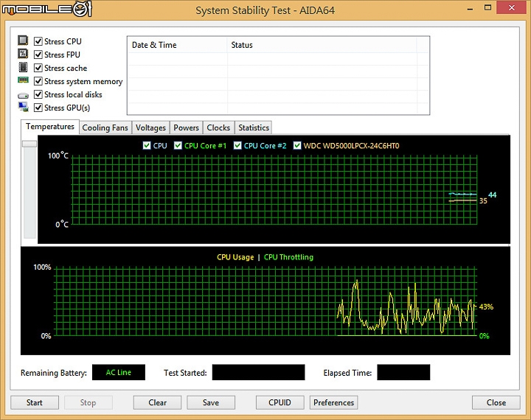
Task: Click the CPU Usage legend label
Action: pyautogui.click(x=235, y=257)
